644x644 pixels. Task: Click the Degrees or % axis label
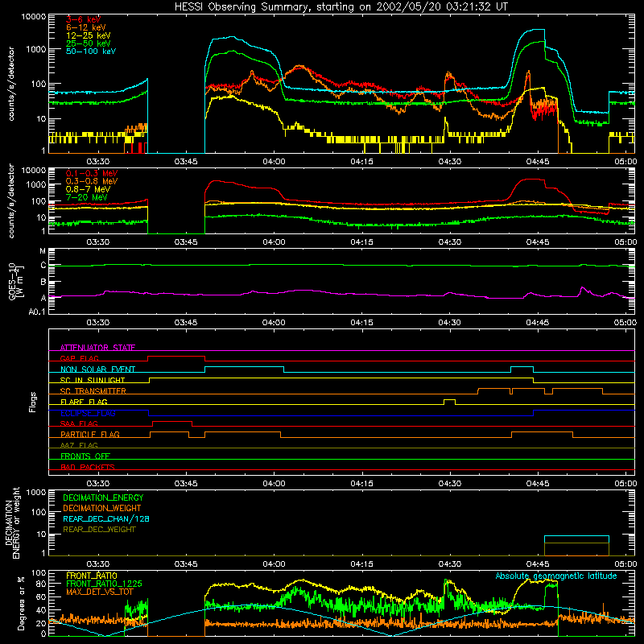(x=21, y=603)
